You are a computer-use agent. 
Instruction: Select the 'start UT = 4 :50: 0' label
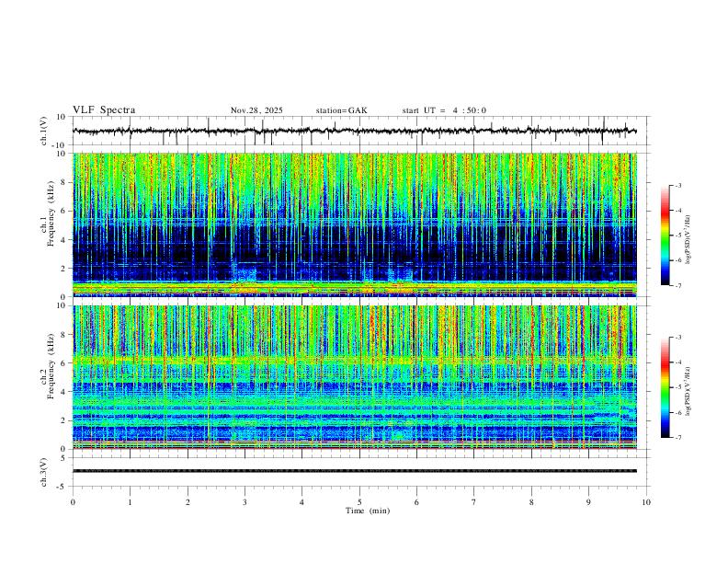pos(444,110)
